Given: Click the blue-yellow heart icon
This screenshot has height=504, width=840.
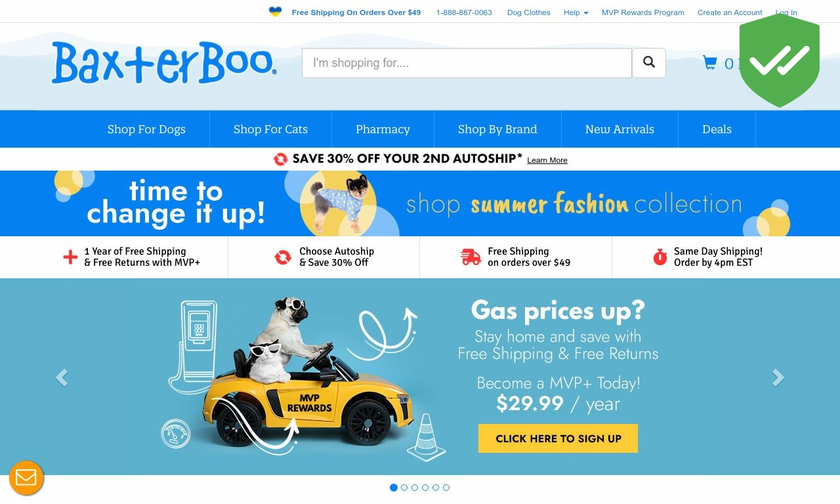Looking at the screenshot, I should [x=276, y=12].
